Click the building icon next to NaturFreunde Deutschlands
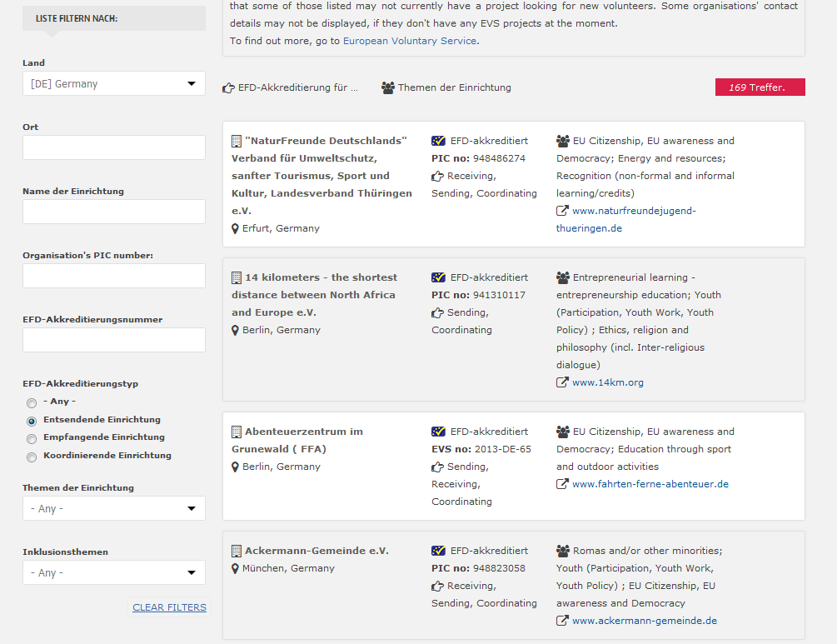837x644 pixels. point(236,139)
